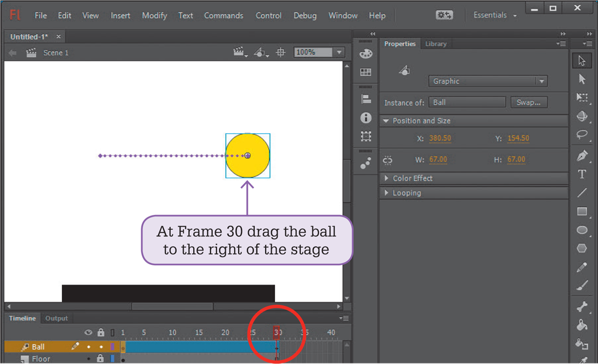Image resolution: width=598 pixels, height=364 pixels.
Task: Open the Graphic instance type dropdown
Action: 488,81
